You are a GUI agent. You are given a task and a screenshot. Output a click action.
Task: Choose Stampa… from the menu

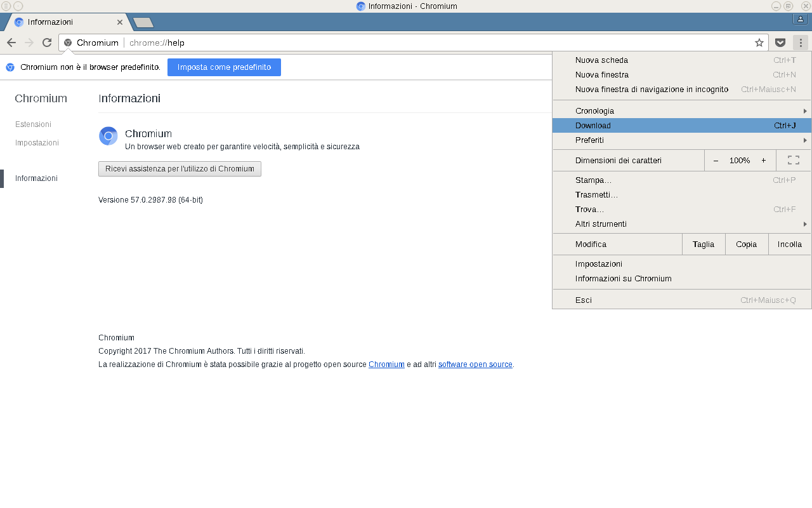[682, 180]
